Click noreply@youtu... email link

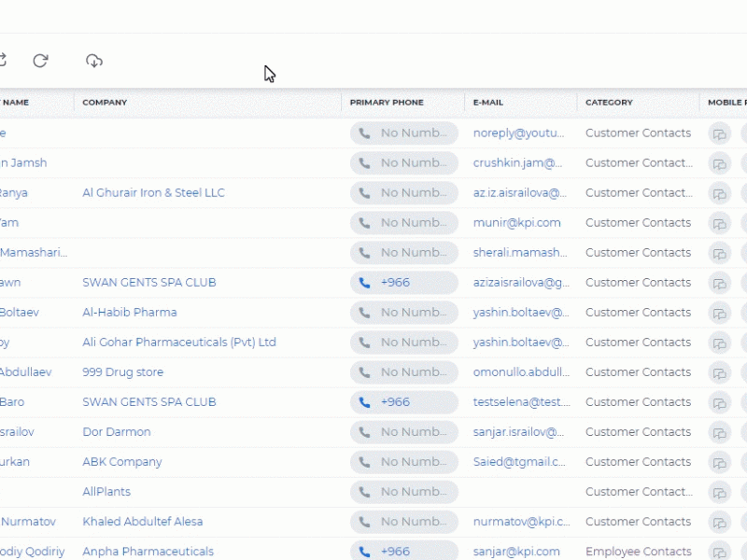(519, 133)
